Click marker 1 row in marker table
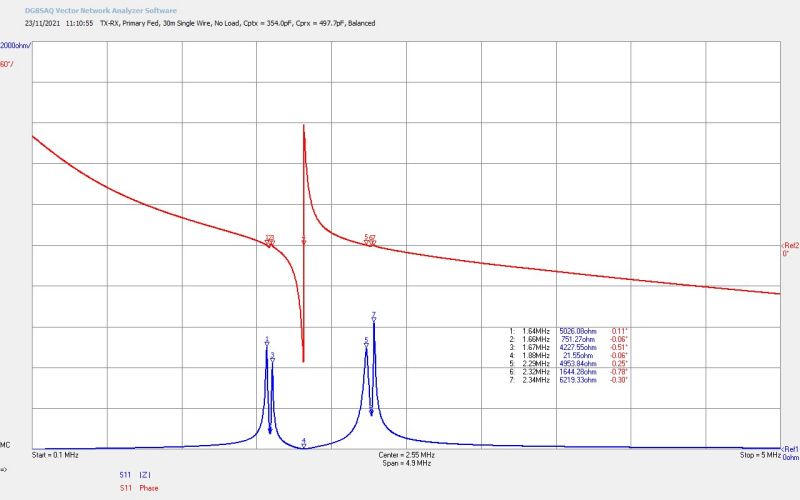 click(x=568, y=330)
